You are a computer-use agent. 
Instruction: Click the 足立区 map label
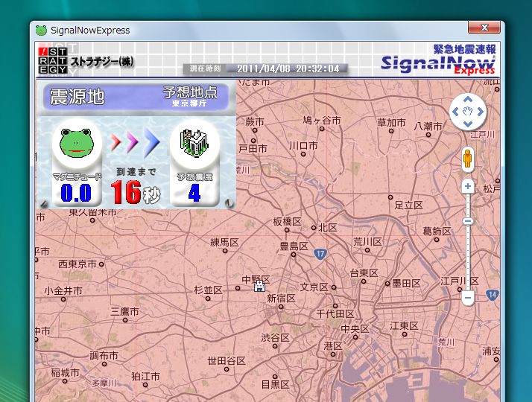tap(408, 205)
